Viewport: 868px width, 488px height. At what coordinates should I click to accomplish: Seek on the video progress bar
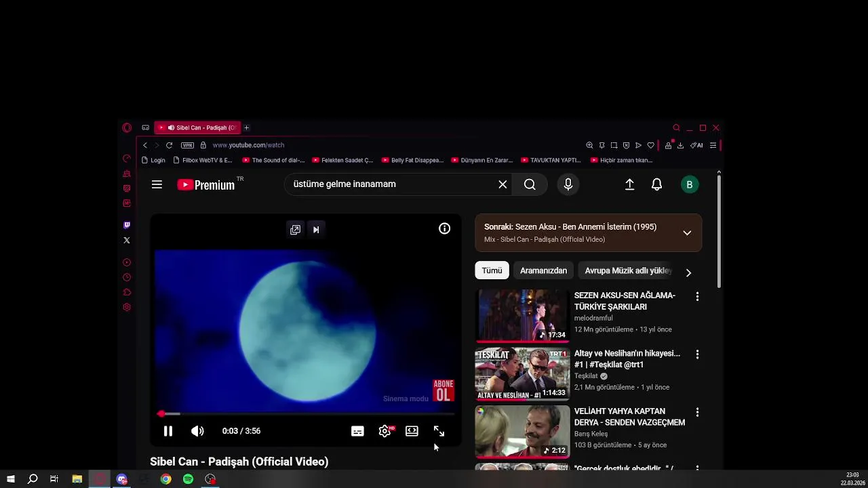coord(304,413)
